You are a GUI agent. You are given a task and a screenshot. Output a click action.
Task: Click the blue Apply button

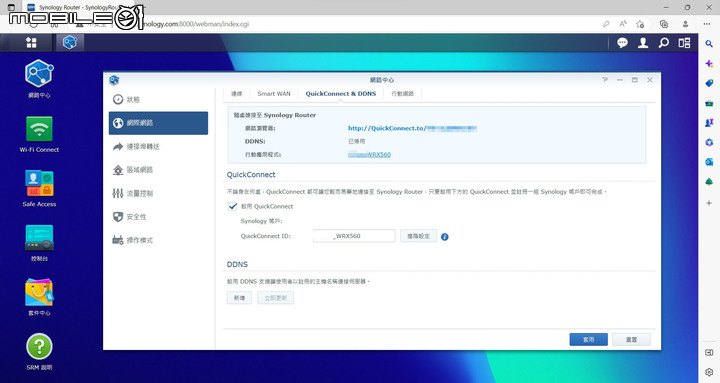[x=589, y=339]
